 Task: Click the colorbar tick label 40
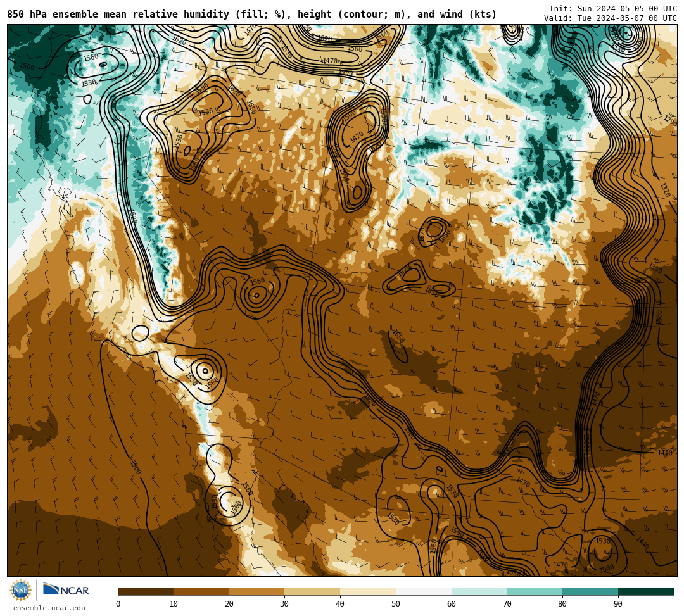[x=340, y=604]
